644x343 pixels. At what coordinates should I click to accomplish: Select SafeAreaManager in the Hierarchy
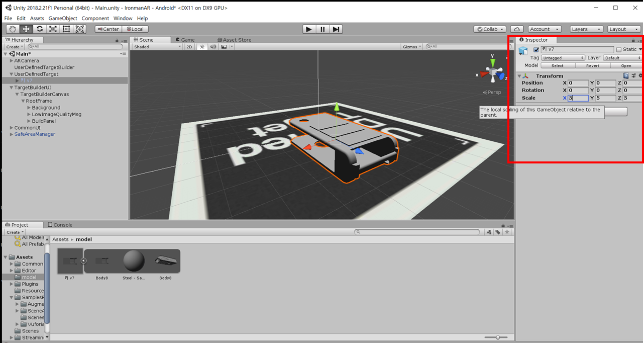pyautogui.click(x=35, y=134)
